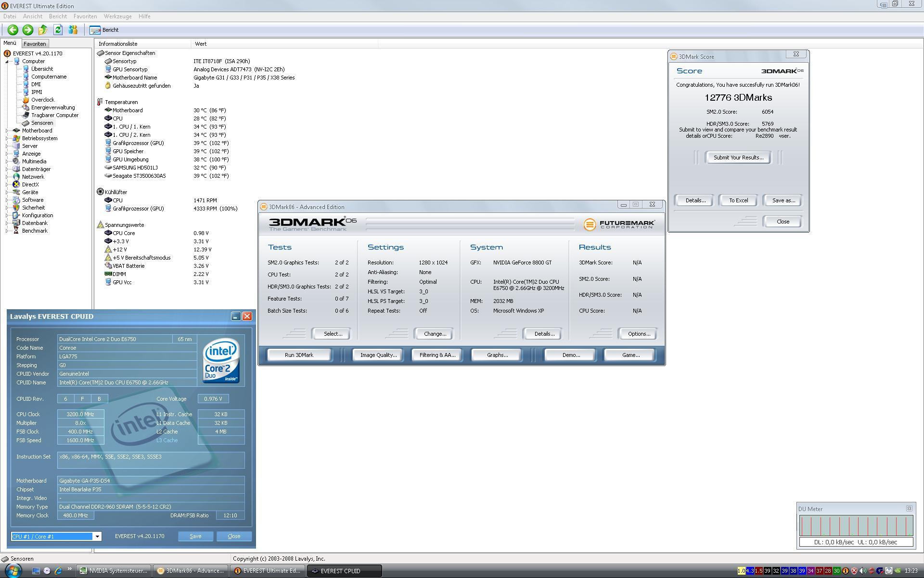Open the Favoriten menu
The height and width of the screenshot is (578, 924).
(x=85, y=16)
